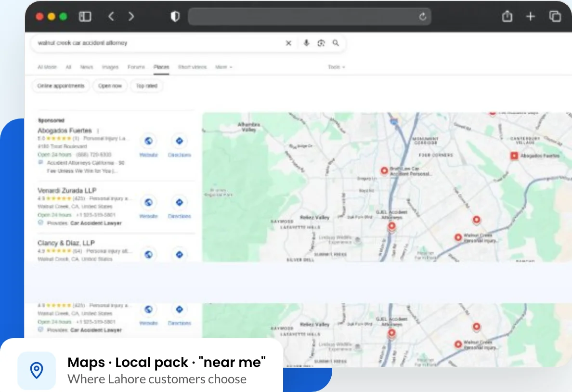Search by image with the lens icon
The image size is (572, 392).
321,43
